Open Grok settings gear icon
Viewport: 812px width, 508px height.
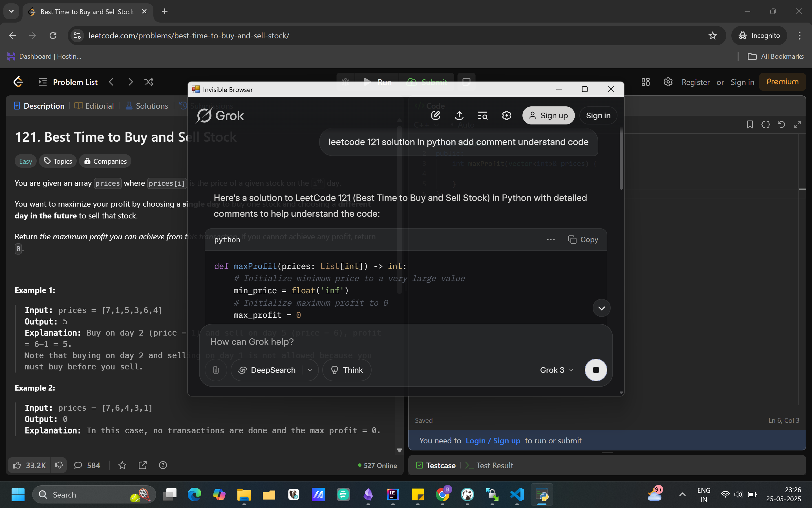pyautogui.click(x=506, y=116)
